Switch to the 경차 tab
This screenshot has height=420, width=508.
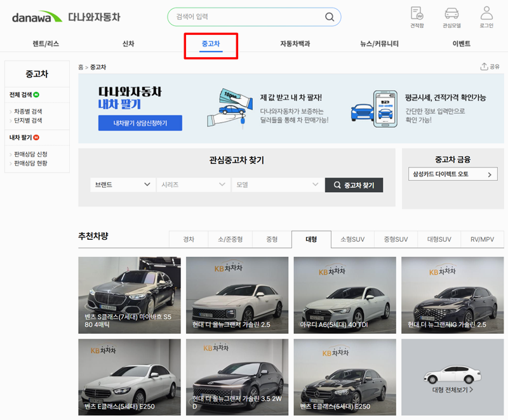[189, 239]
